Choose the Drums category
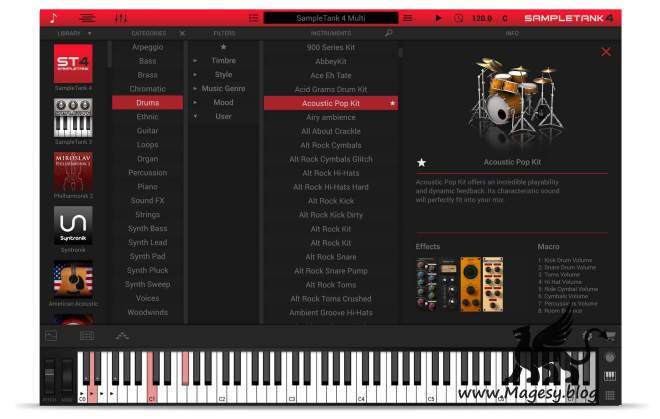Image resolution: width=660 pixels, height=419 pixels. tap(147, 103)
